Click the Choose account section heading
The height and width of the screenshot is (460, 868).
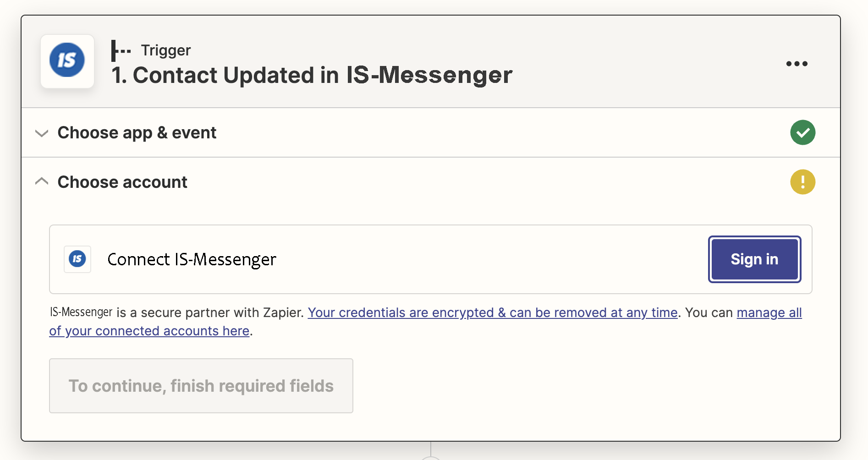pos(122,182)
